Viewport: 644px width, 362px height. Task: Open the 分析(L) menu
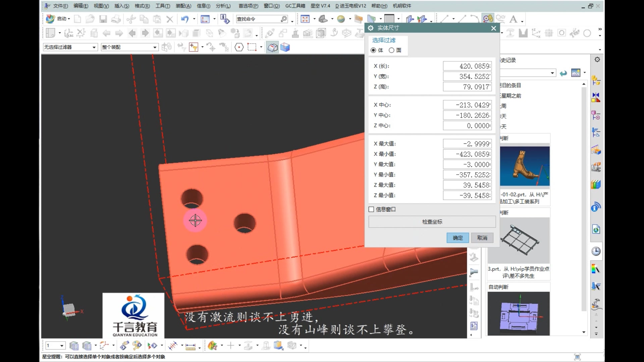[x=223, y=6]
